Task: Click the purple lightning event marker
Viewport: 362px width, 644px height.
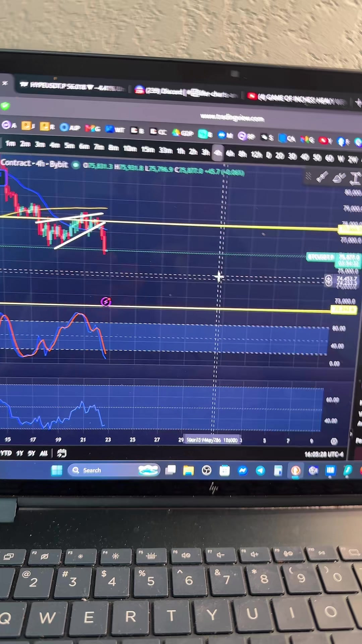Action: 106,302
